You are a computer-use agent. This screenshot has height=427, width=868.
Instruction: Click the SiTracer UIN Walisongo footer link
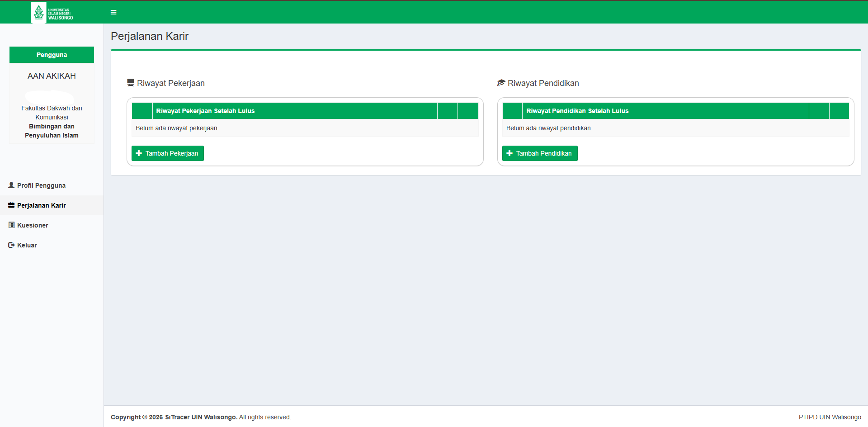pos(201,417)
